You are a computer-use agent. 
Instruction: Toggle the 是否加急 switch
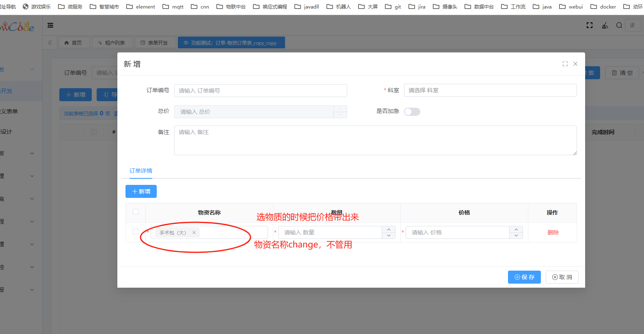click(x=412, y=112)
